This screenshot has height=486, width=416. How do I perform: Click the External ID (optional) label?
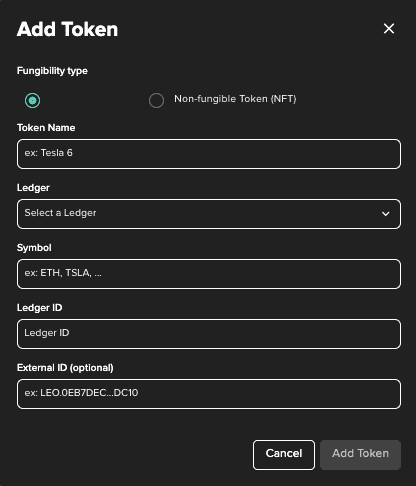pos(65,368)
